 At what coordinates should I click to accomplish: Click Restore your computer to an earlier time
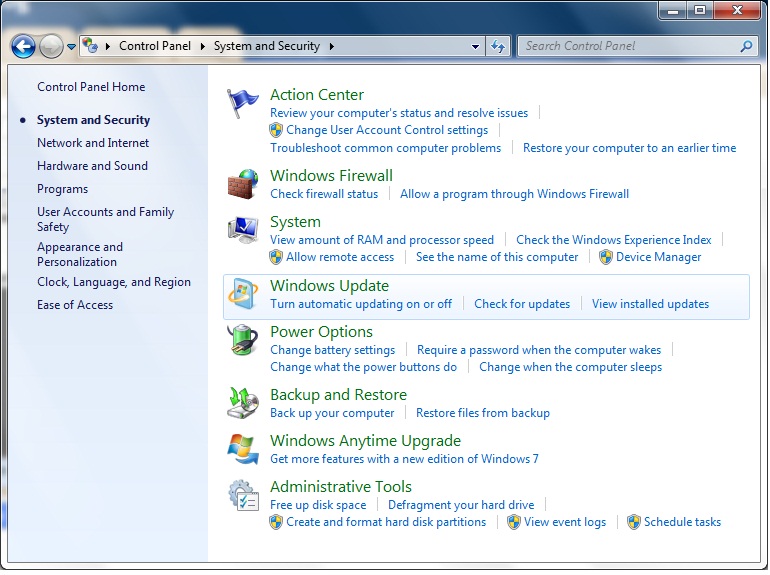pyautogui.click(x=629, y=148)
